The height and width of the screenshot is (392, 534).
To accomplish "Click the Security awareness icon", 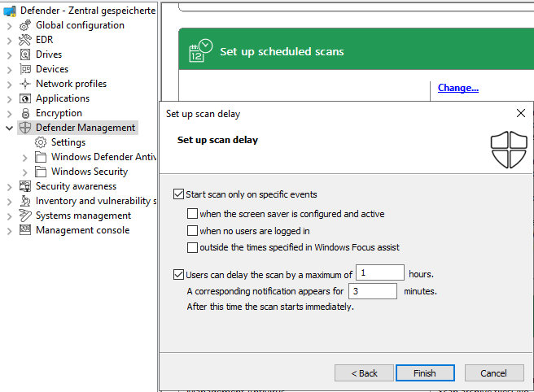I will click(25, 186).
